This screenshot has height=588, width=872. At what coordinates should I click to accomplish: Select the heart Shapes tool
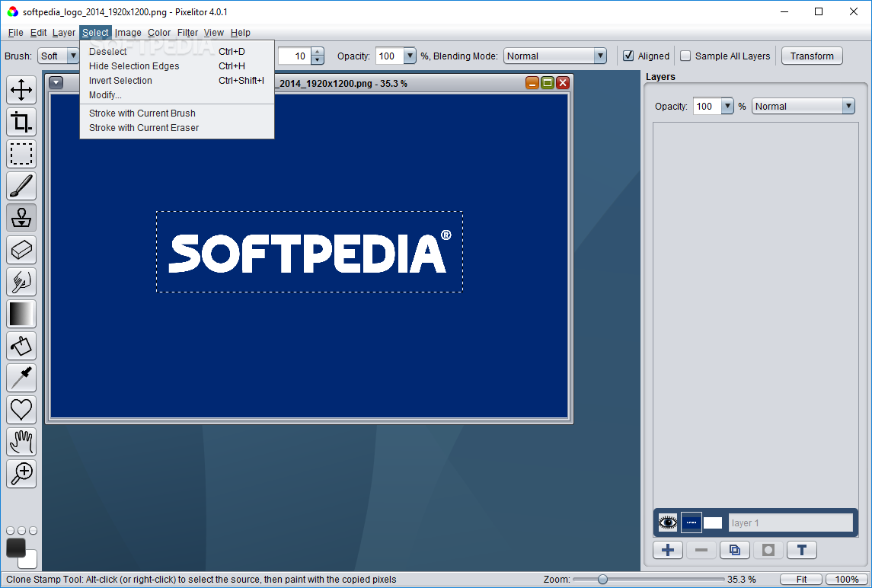coord(21,410)
